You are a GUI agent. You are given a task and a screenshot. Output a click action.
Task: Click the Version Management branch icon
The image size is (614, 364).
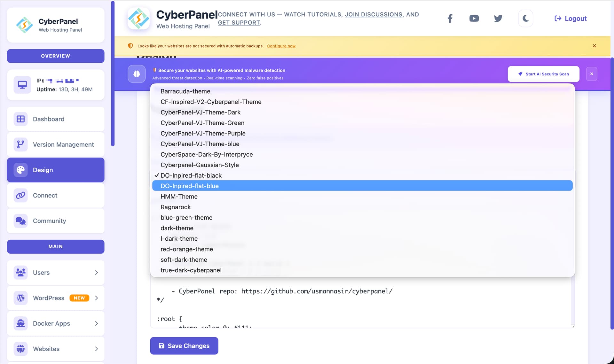(x=21, y=144)
